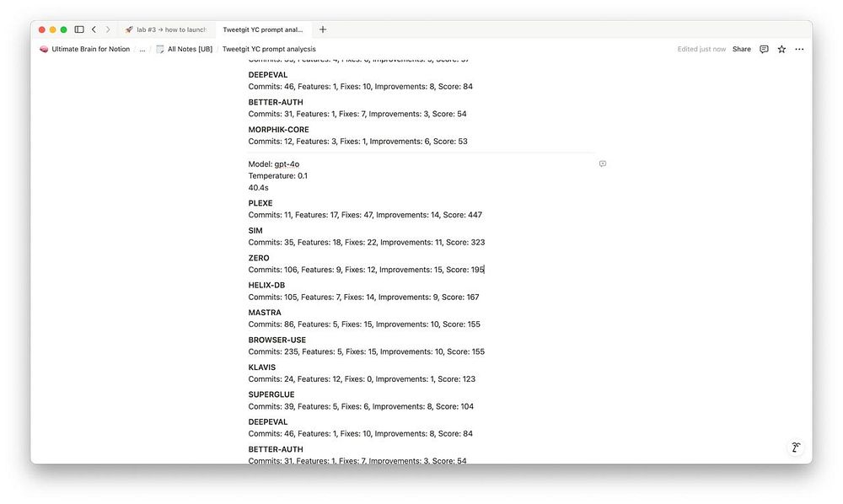
Task: Open a new tab with plus icon
Action: (323, 29)
